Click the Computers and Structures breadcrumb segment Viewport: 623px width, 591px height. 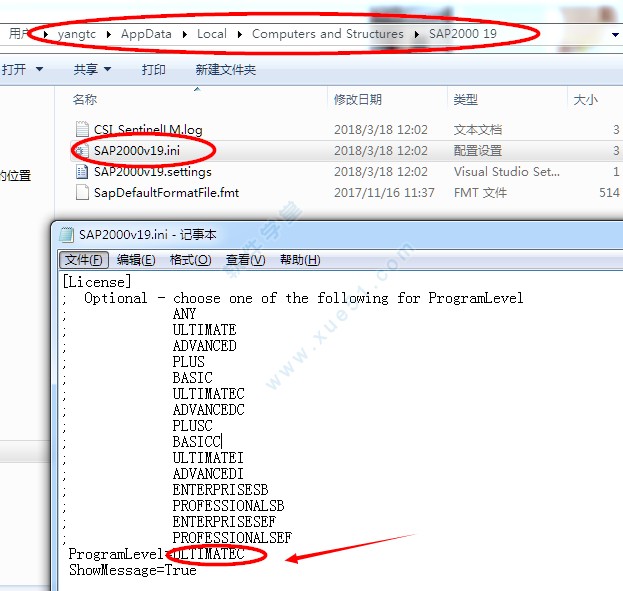click(x=327, y=34)
